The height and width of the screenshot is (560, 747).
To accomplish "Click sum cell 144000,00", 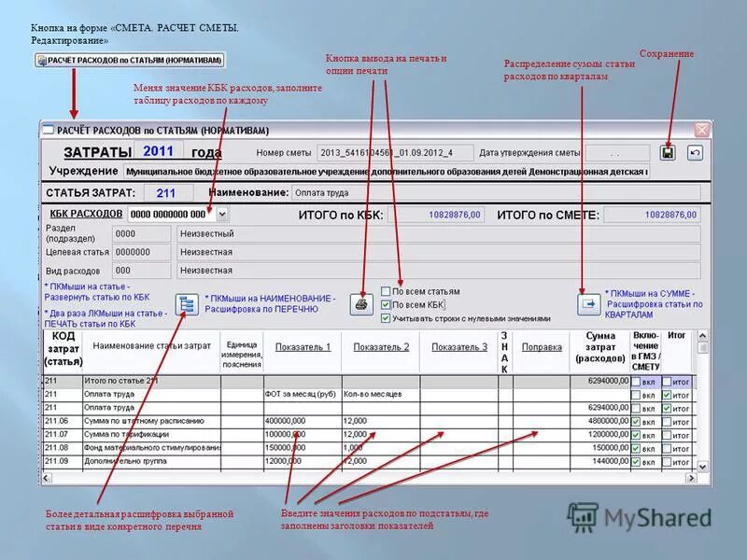I will (600, 461).
